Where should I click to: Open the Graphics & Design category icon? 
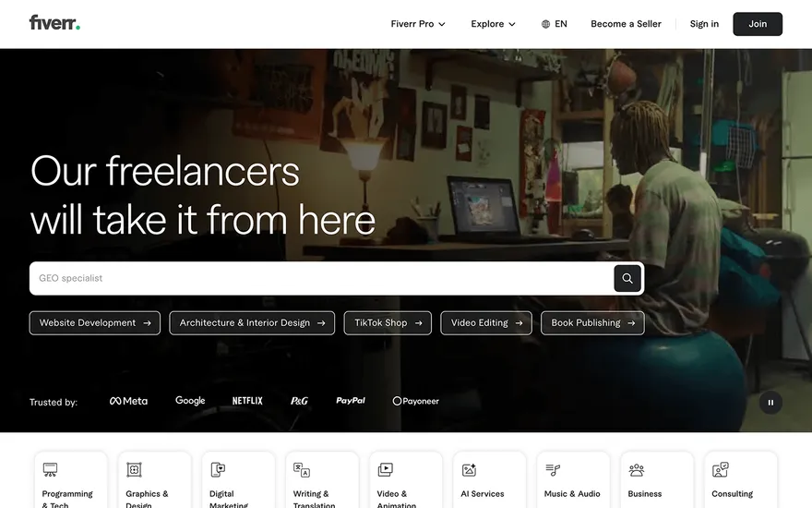click(x=134, y=469)
